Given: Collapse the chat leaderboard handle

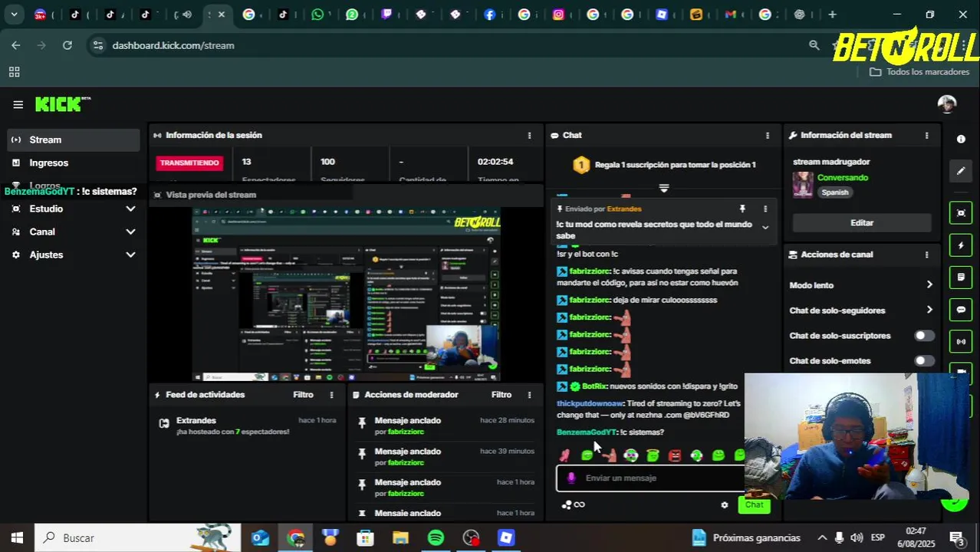Looking at the screenshot, I should coord(664,188).
